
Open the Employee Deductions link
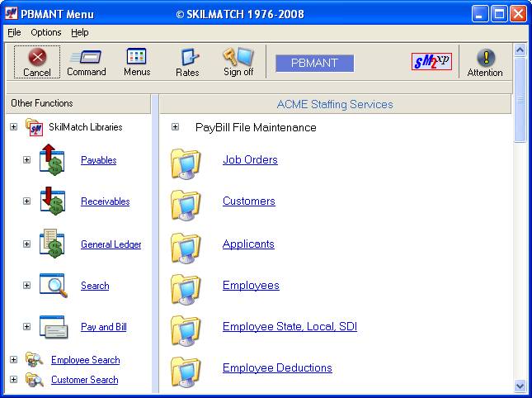point(277,367)
